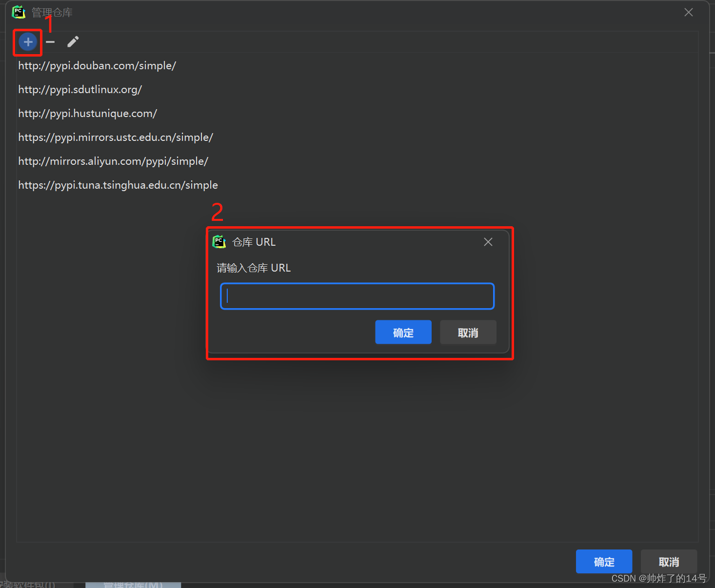The width and height of the screenshot is (715, 588).
Task: Cancel the 仓库 URL dialog with 取消
Action: pyautogui.click(x=468, y=333)
